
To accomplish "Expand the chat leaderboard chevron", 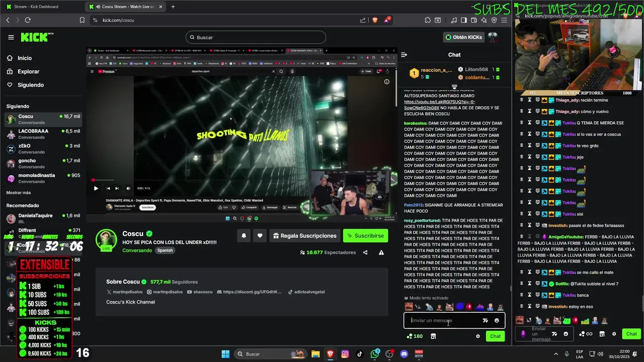I will point(454,87).
